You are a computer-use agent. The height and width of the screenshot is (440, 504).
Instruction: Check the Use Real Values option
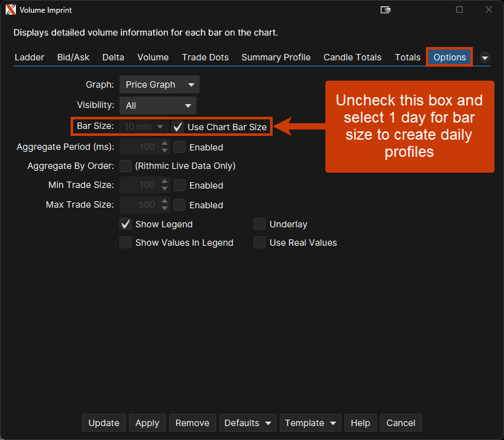[259, 243]
